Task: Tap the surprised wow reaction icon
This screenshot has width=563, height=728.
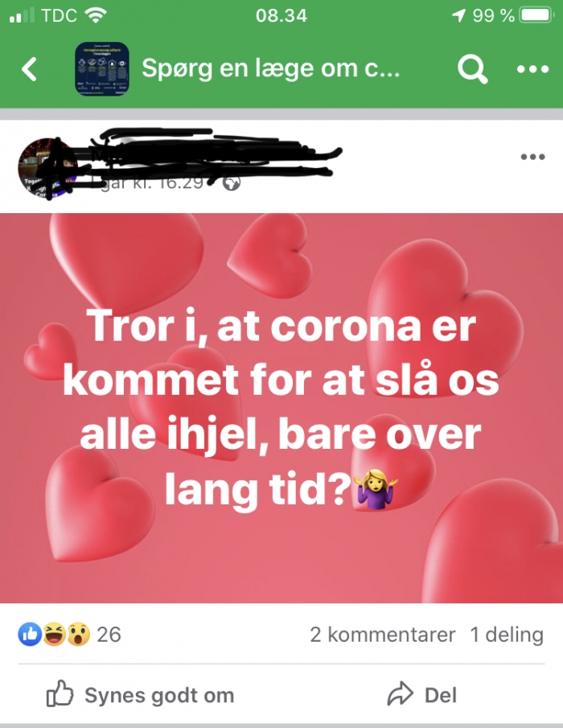Action: click(79, 634)
